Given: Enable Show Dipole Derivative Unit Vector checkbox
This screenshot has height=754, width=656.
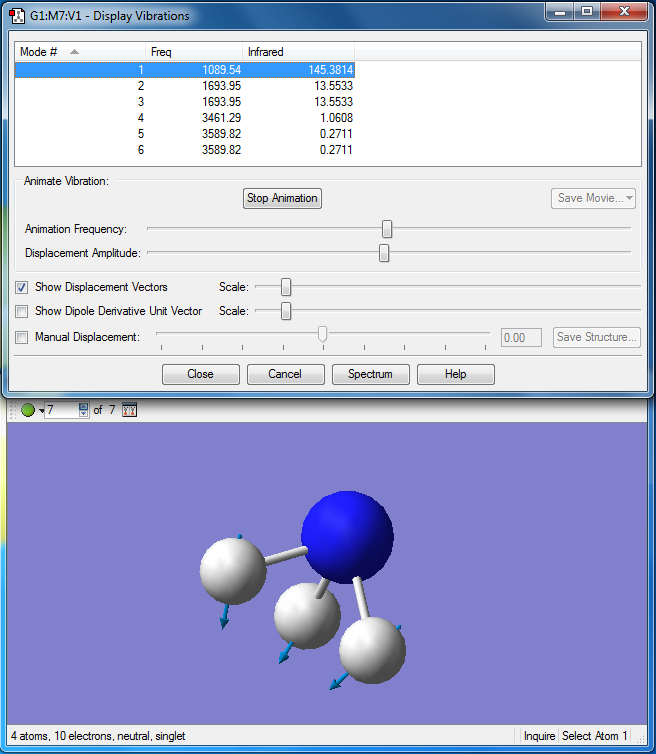Looking at the screenshot, I should click(x=21, y=312).
